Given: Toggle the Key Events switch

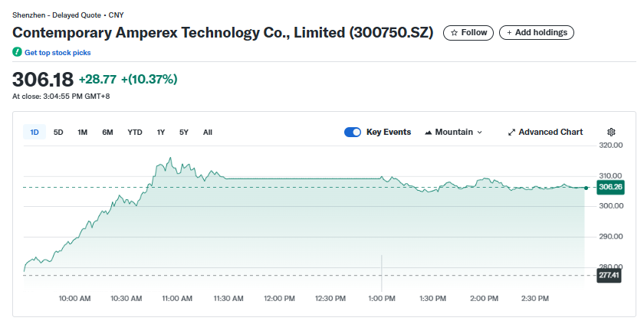Looking at the screenshot, I should 353,133.
